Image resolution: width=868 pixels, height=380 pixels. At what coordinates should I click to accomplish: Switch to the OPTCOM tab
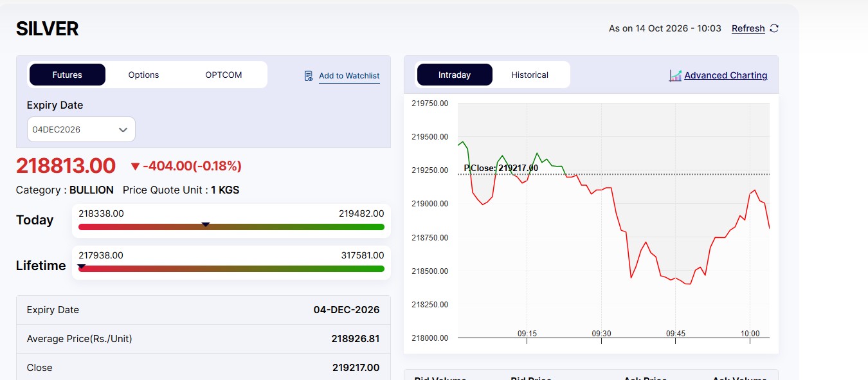pyautogui.click(x=224, y=75)
